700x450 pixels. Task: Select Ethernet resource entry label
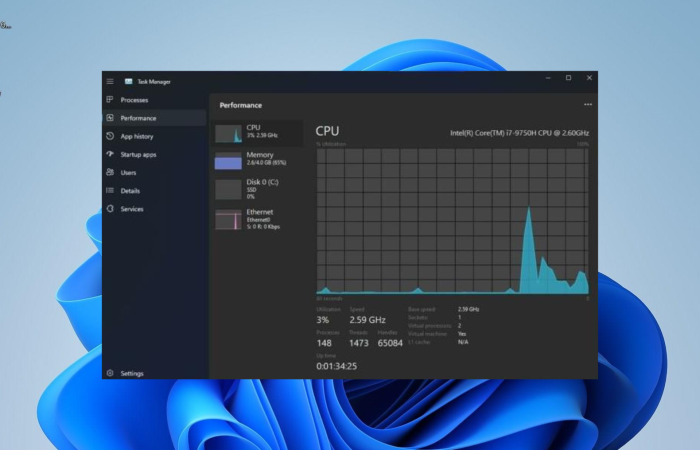pyautogui.click(x=260, y=212)
